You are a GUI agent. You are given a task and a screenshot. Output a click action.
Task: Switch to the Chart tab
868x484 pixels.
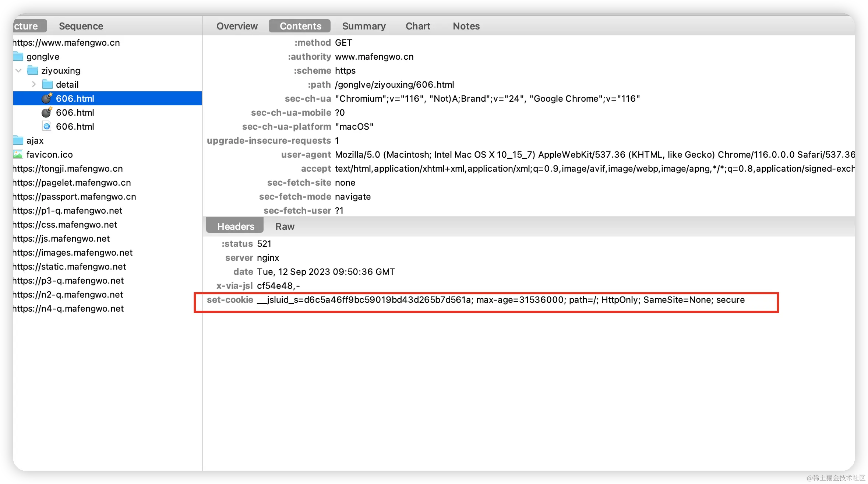tap(418, 26)
